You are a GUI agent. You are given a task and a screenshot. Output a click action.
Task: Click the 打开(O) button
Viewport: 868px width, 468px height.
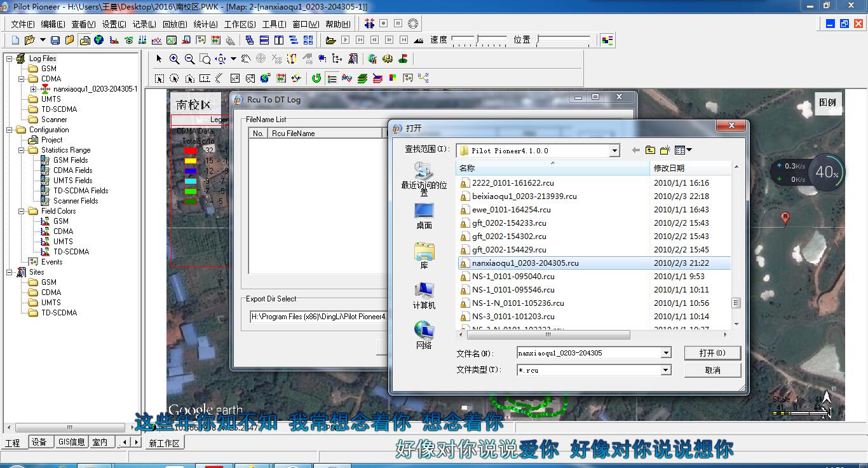tap(712, 353)
